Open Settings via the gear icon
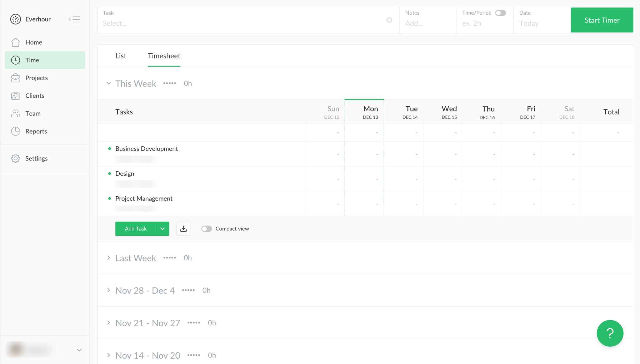Viewport: 640px width, 364px height. [15, 158]
